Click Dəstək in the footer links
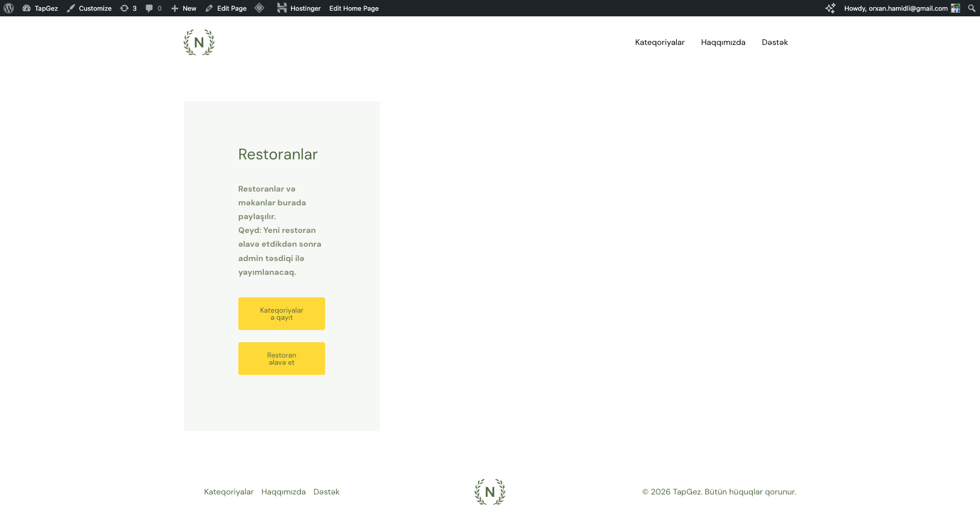This screenshot has width=980, height=520. (x=326, y=491)
